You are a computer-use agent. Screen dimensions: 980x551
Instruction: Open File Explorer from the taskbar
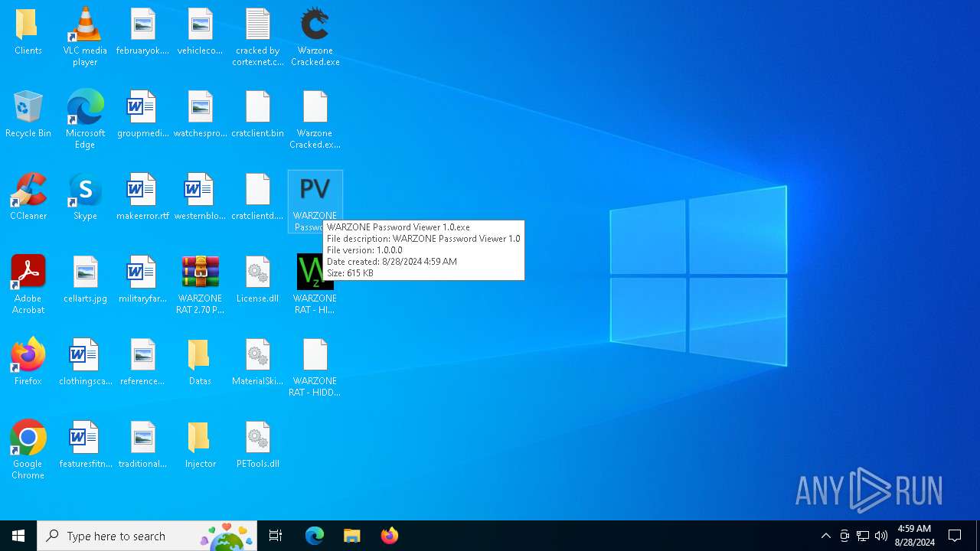(x=351, y=536)
